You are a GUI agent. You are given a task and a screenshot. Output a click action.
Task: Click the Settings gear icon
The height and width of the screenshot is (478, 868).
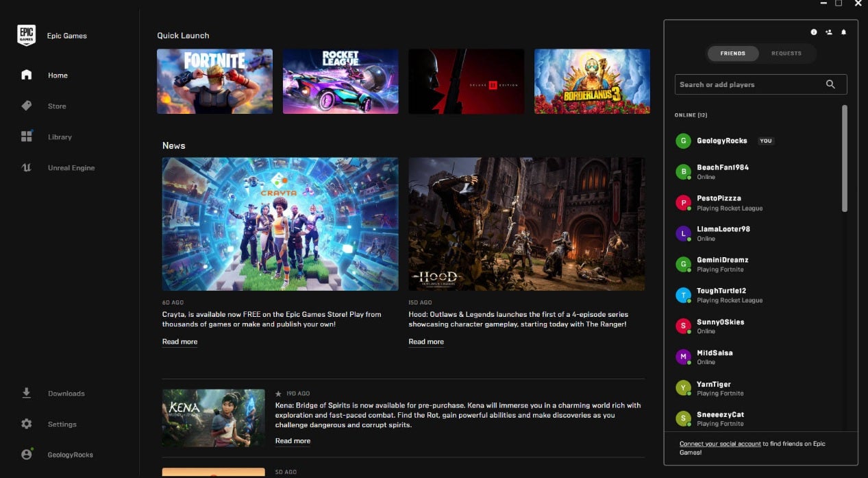tap(26, 424)
